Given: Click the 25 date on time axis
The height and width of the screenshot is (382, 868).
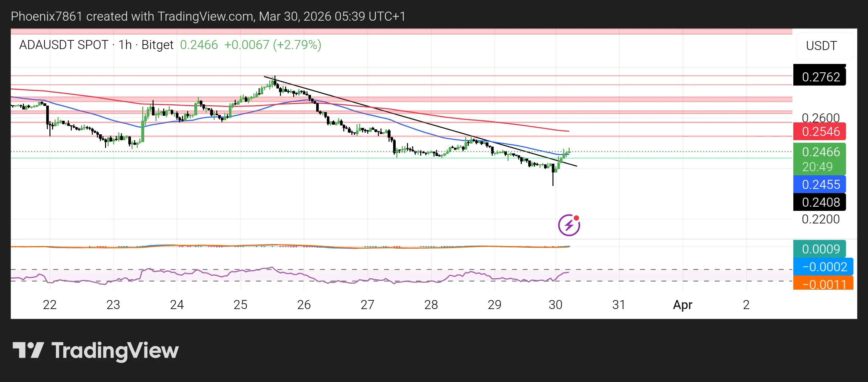Looking at the screenshot, I should point(240,305).
